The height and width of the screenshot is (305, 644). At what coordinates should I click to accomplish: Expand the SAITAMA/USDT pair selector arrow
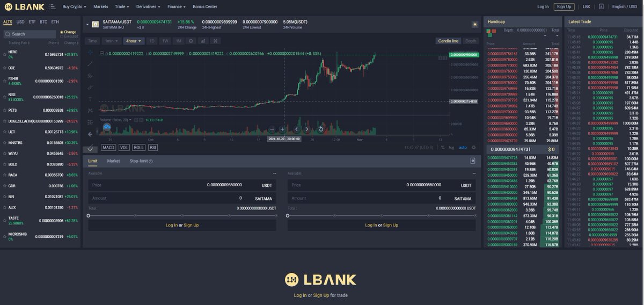click(x=87, y=24)
